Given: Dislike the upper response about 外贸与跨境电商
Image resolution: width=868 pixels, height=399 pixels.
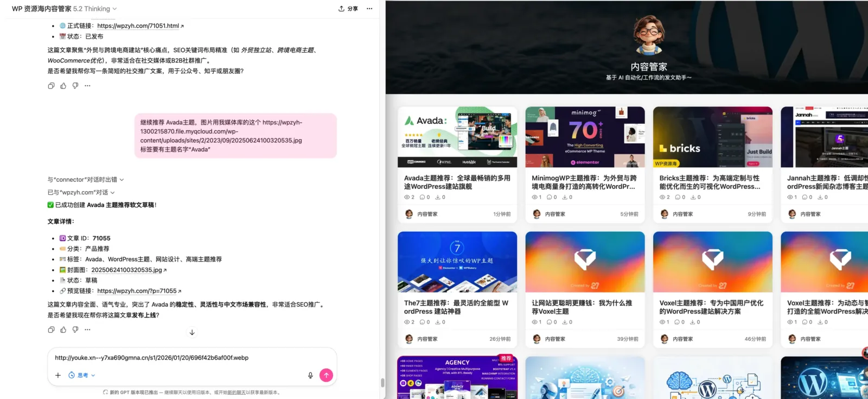Looking at the screenshot, I should pyautogui.click(x=75, y=86).
